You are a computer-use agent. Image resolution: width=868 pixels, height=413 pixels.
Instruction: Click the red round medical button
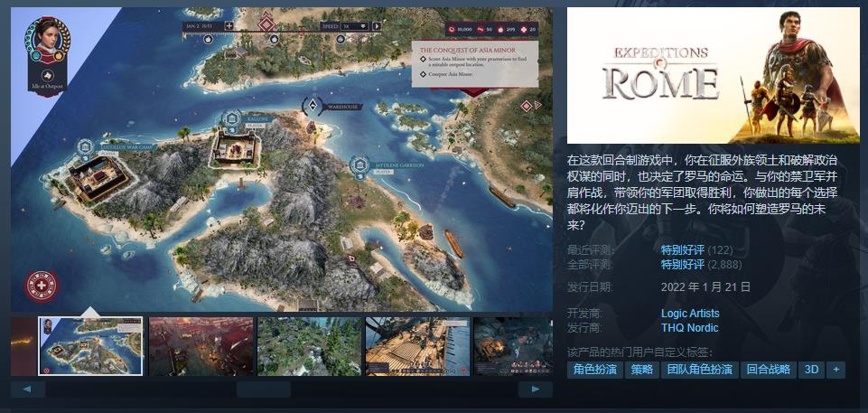[41, 286]
